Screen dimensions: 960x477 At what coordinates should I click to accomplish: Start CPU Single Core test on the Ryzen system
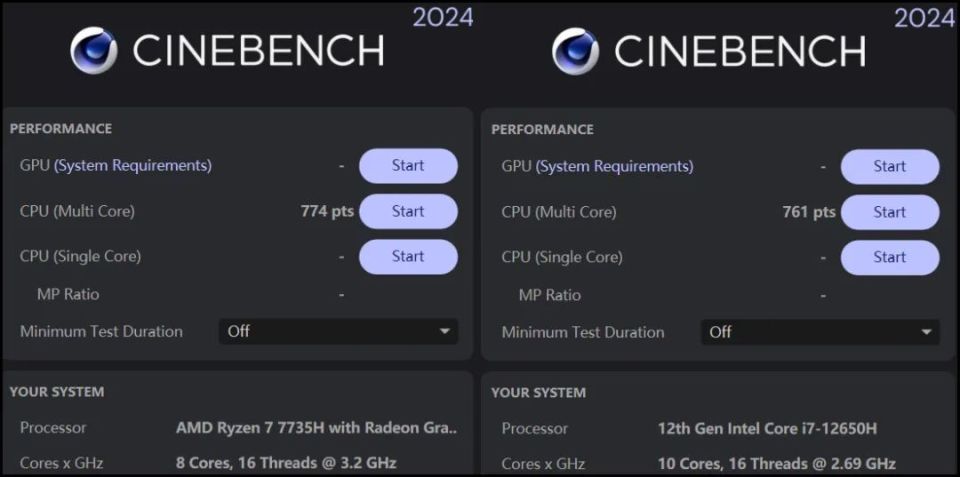[408, 256]
